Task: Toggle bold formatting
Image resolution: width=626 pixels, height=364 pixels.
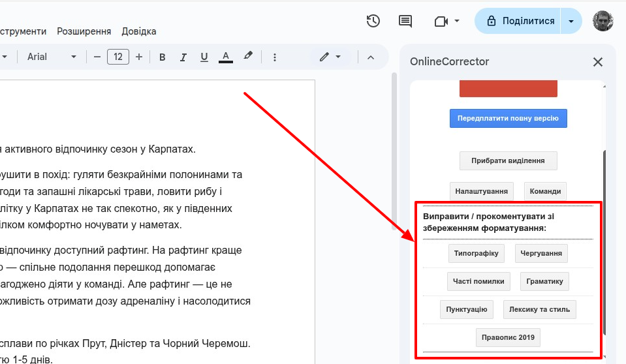Action: point(162,57)
